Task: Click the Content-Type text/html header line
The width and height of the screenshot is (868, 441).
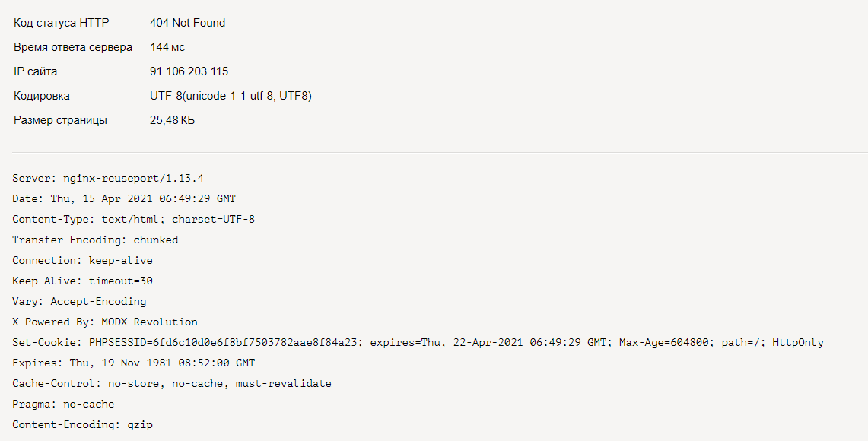Action: click(133, 220)
